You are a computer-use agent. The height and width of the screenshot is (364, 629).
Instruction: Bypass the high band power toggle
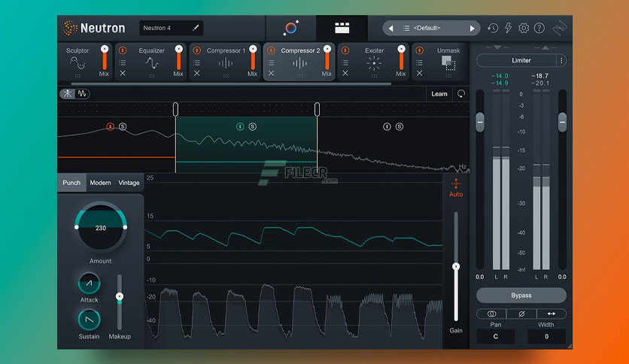pos(387,126)
